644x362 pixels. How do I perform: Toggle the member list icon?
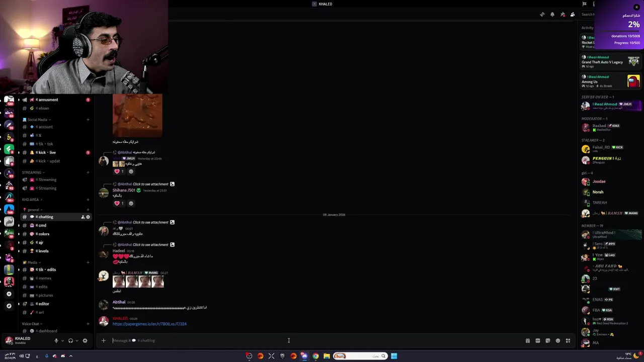click(573, 15)
